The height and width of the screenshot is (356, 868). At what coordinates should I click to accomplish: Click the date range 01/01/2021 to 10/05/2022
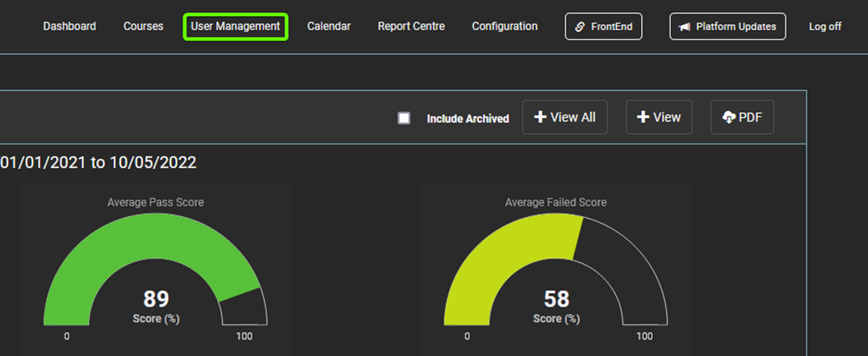tap(98, 162)
